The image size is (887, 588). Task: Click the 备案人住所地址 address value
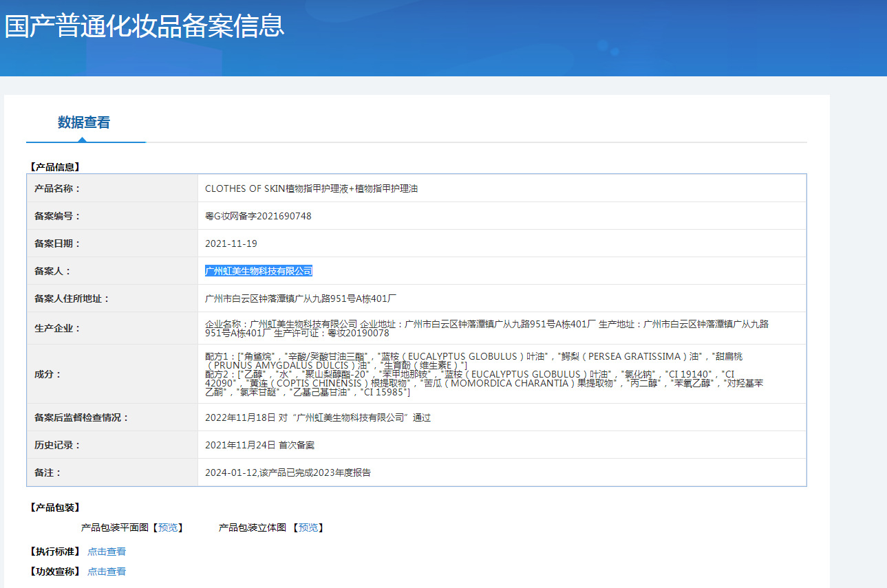(x=301, y=298)
